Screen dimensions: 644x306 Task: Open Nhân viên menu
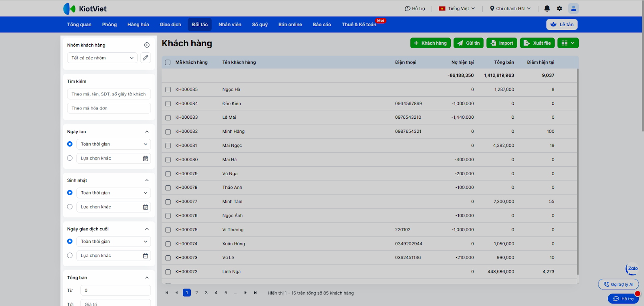tap(230, 25)
